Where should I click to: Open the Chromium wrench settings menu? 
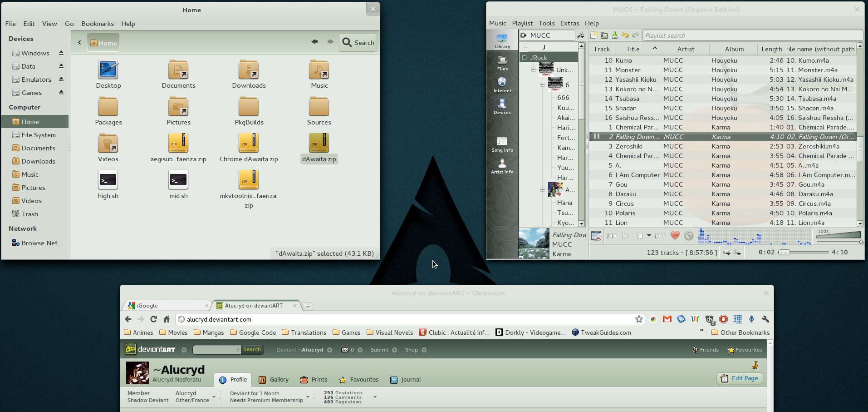tap(765, 319)
